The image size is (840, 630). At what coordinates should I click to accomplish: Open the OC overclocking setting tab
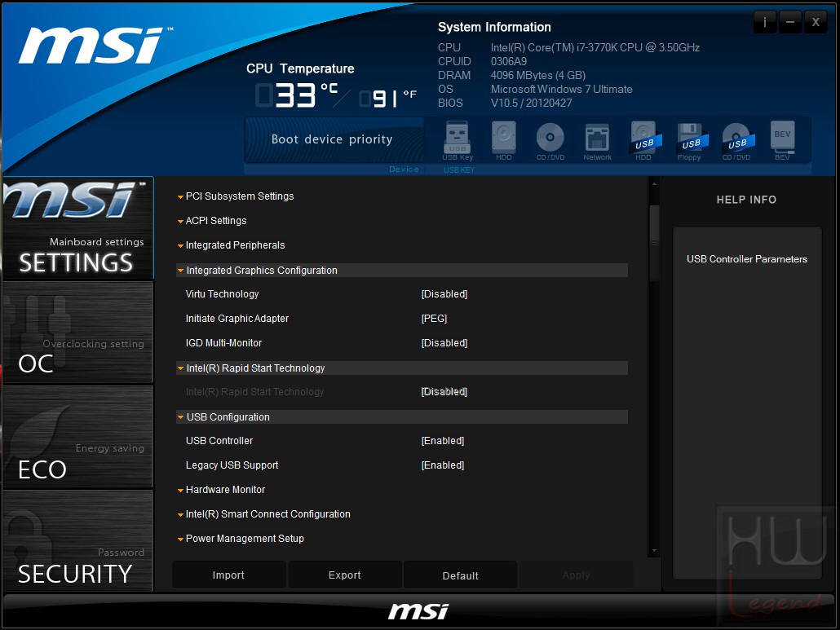click(78, 333)
